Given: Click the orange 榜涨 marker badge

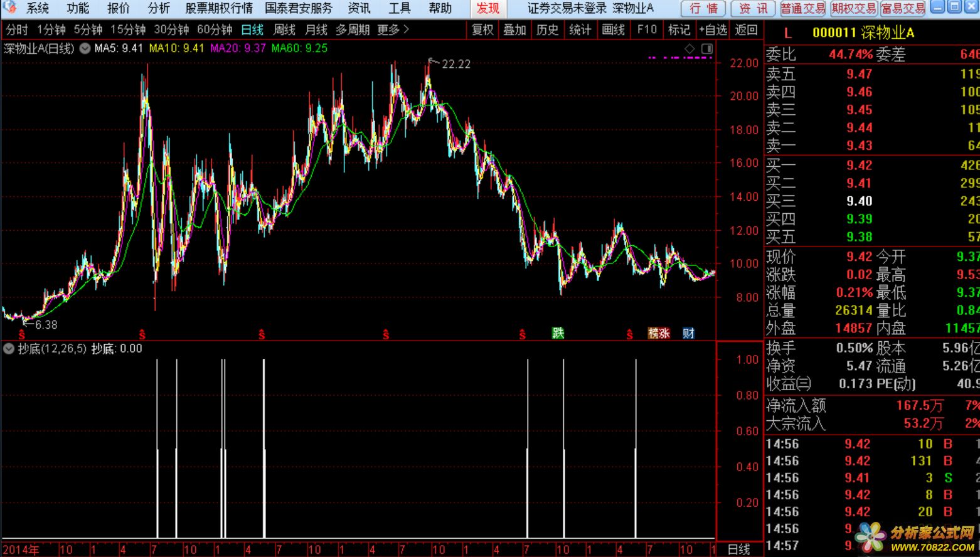Looking at the screenshot, I should [x=659, y=333].
